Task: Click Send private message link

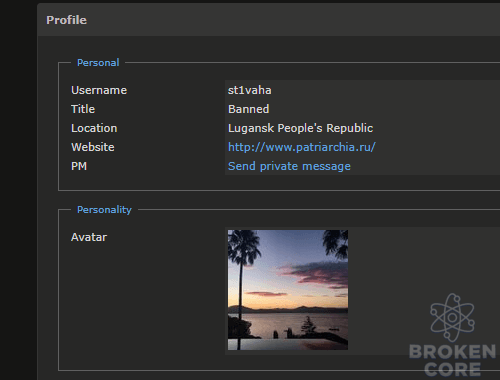Action: pyautogui.click(x=289, y=166)
